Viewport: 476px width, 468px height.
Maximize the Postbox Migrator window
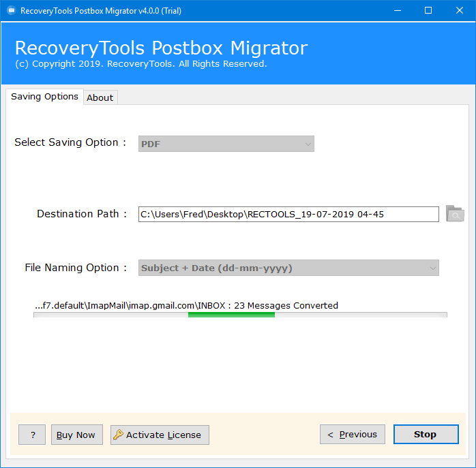click(428, 11)
